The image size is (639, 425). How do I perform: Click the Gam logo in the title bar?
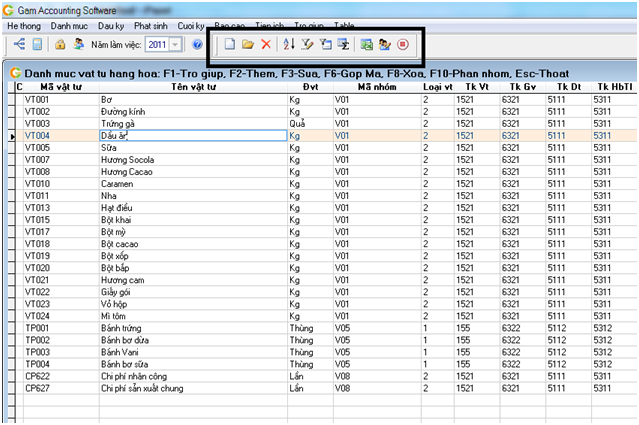click(9, 10)
